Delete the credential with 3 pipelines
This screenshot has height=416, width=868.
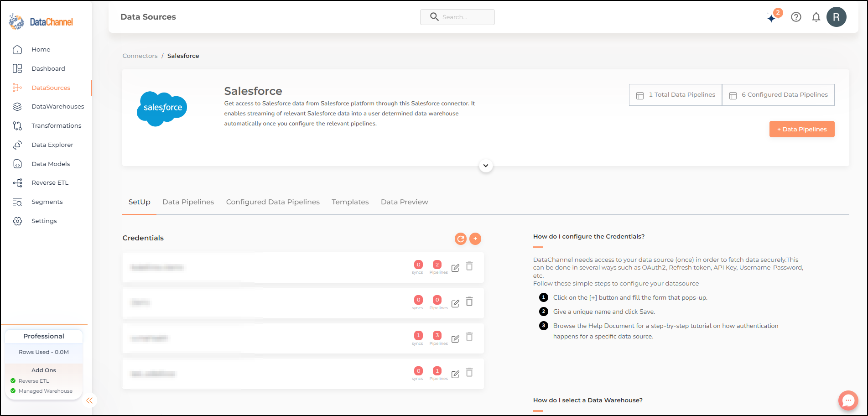469,337
